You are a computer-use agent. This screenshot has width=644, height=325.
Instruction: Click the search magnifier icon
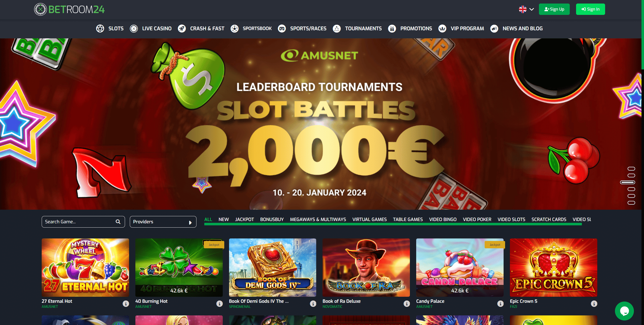(x=118, y=222)
